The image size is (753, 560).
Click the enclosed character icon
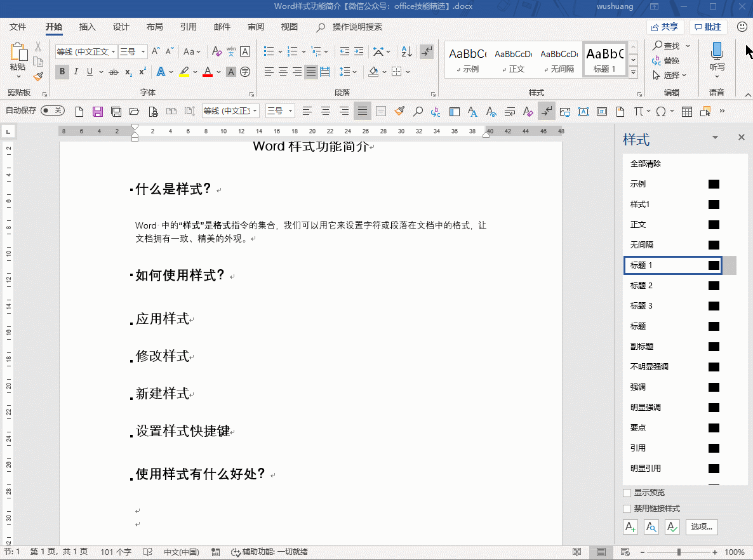[x=245, y=72]
